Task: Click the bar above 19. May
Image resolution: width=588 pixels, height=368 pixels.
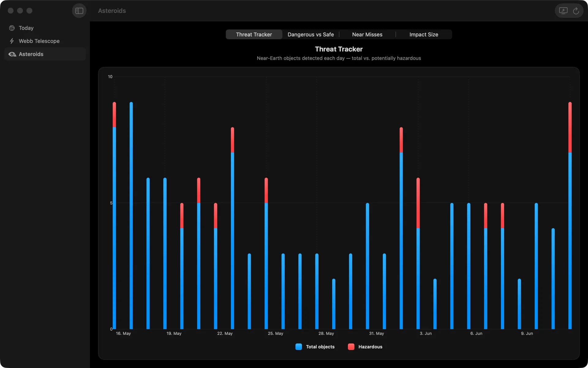Action: point(165,253)
